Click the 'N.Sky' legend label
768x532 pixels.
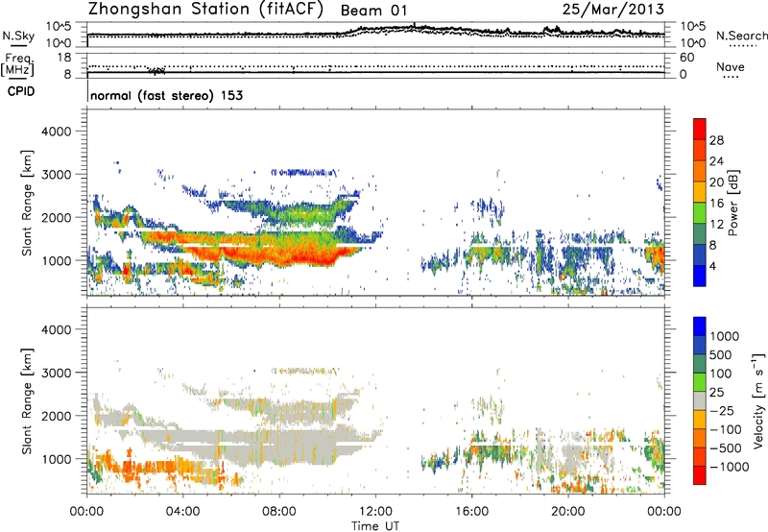pos(18,36)
